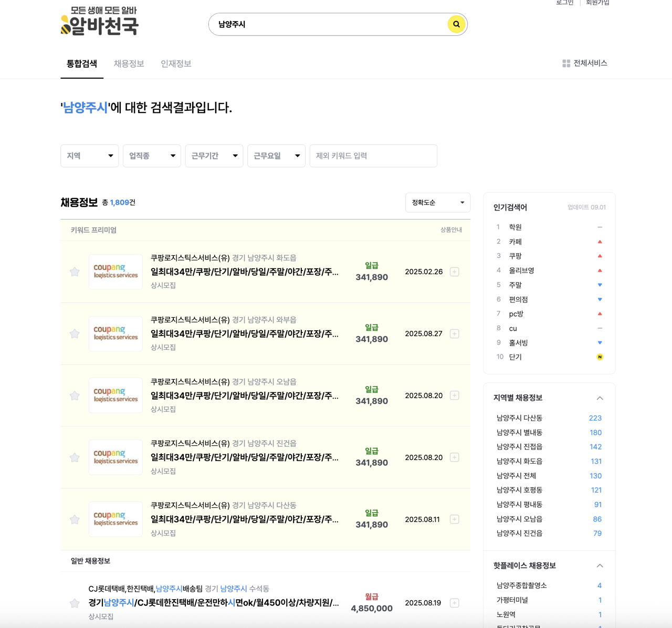Click the 회원가입 link
This screenshot has width=672, height=628.
coord(597,3)
